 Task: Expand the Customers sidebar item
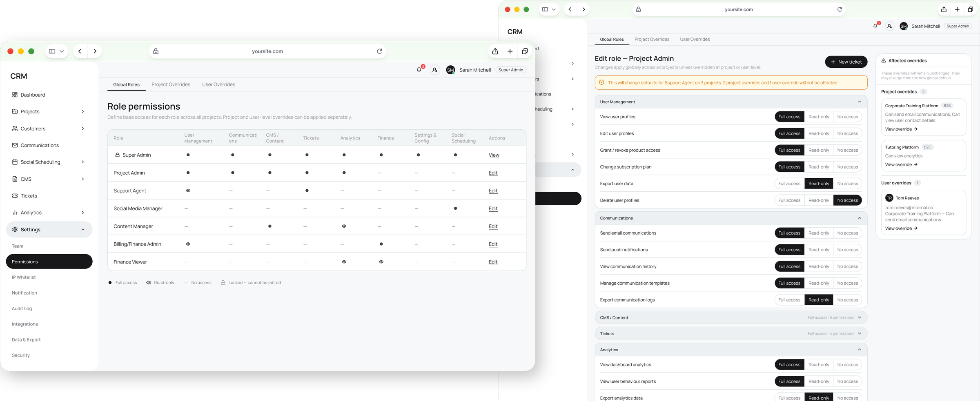tap(83, 128)
